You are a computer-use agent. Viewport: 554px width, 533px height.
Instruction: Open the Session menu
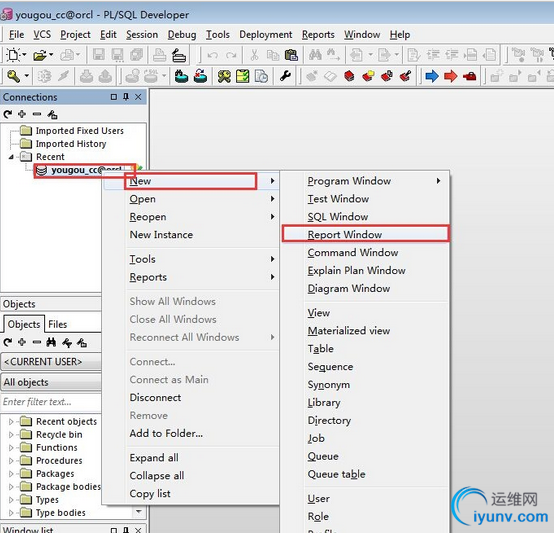142,35
